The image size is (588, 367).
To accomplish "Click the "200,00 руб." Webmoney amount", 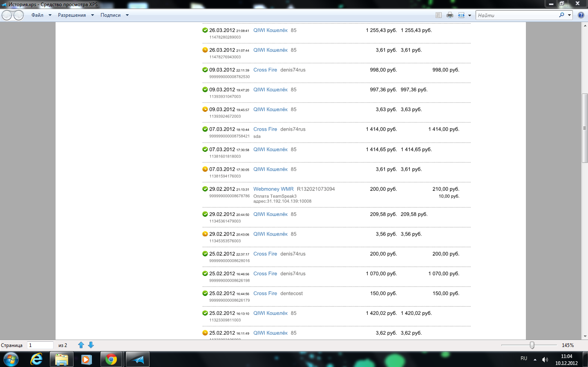I will pyautogui.click(x=383, y=189).
